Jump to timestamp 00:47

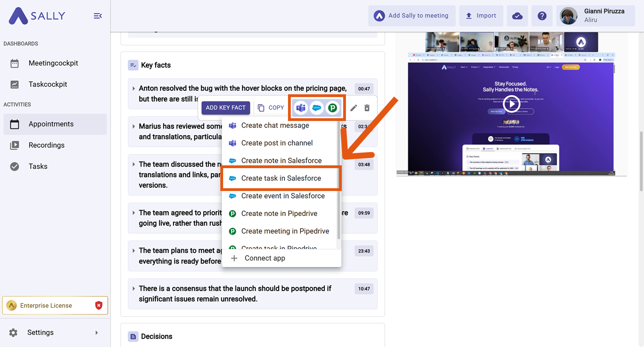tap(364, 89)
